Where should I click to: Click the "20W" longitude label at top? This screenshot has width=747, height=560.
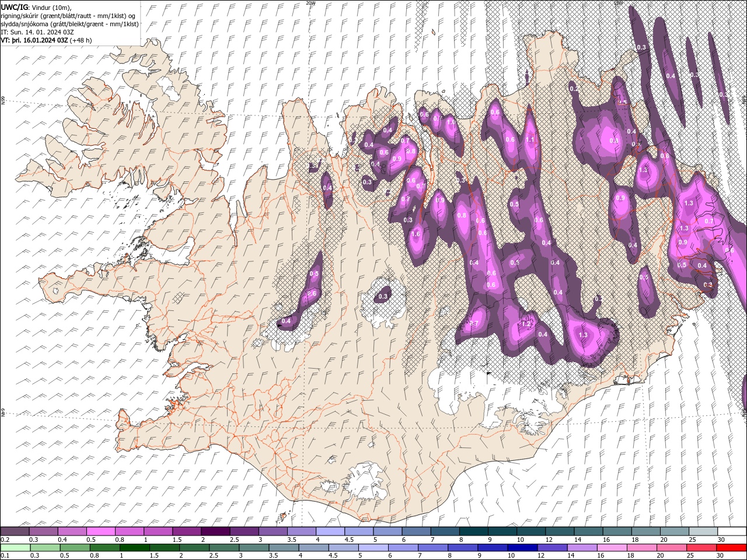[x=310, y=3]
